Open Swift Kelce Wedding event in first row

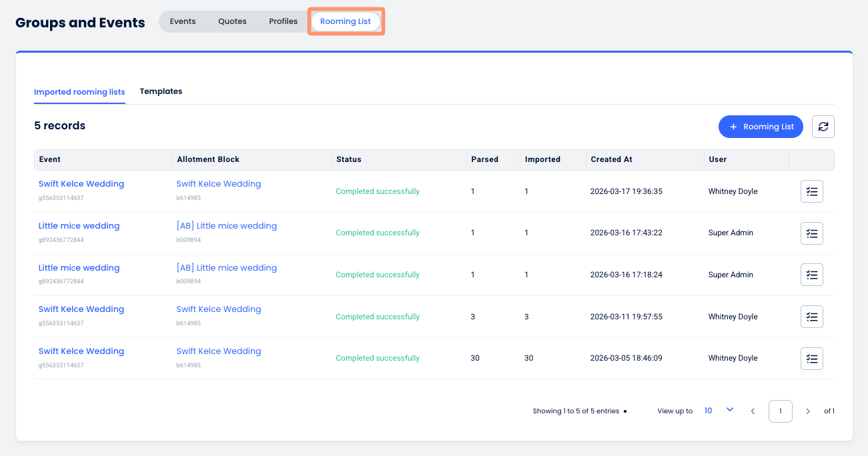pyautogui.click(x=81, y=184)
